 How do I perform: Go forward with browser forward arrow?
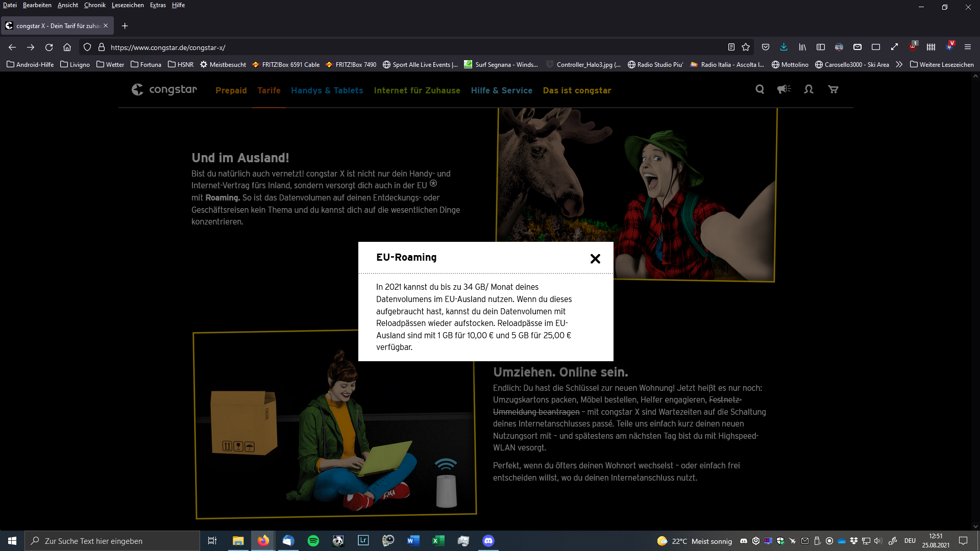[x=31, y=47]
